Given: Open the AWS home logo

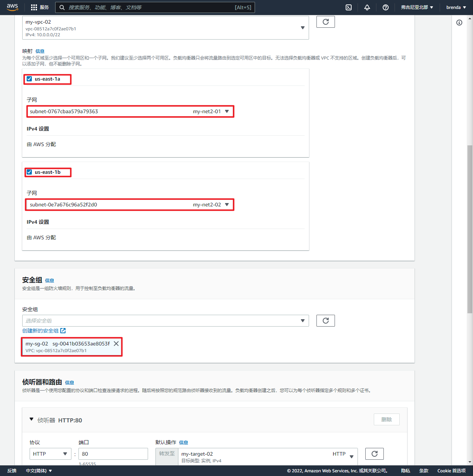Looking at the screenshot, I should point(12,7).
